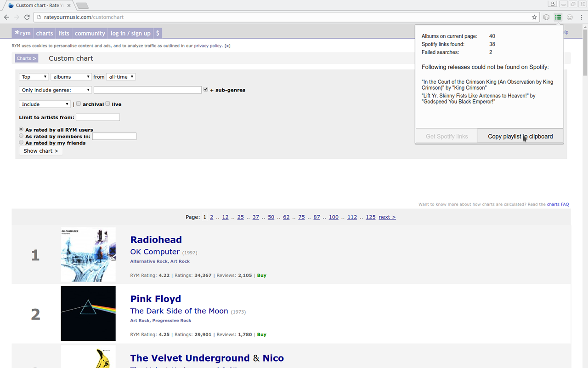
Task: Bookmark this page with the star icon
Action: (534, 17)
